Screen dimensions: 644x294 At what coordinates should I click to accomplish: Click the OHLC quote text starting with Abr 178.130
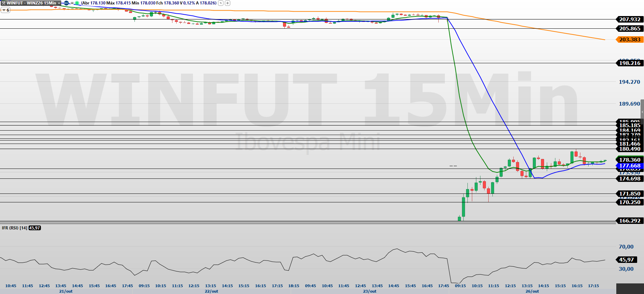[149, 3]
